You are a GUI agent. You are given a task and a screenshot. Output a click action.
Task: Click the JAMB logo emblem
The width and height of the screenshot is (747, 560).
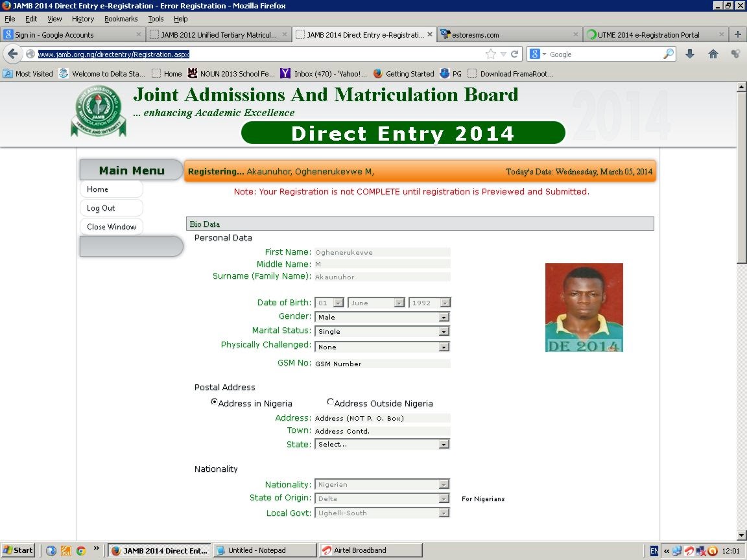[98, 111]
